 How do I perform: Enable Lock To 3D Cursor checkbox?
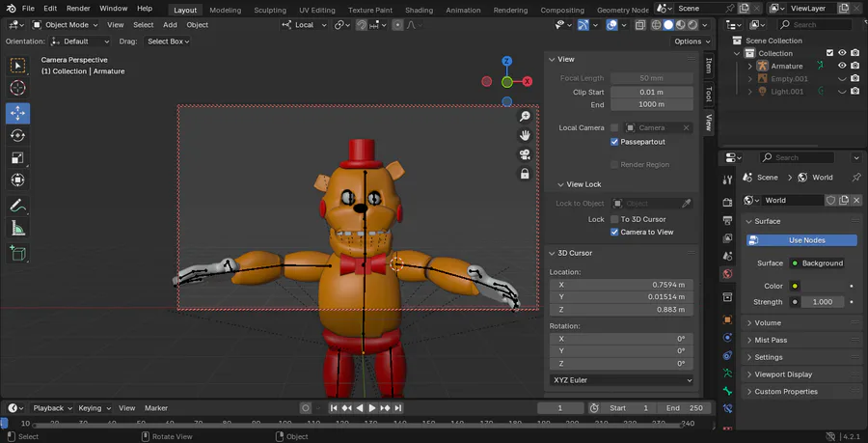point(614,219)
